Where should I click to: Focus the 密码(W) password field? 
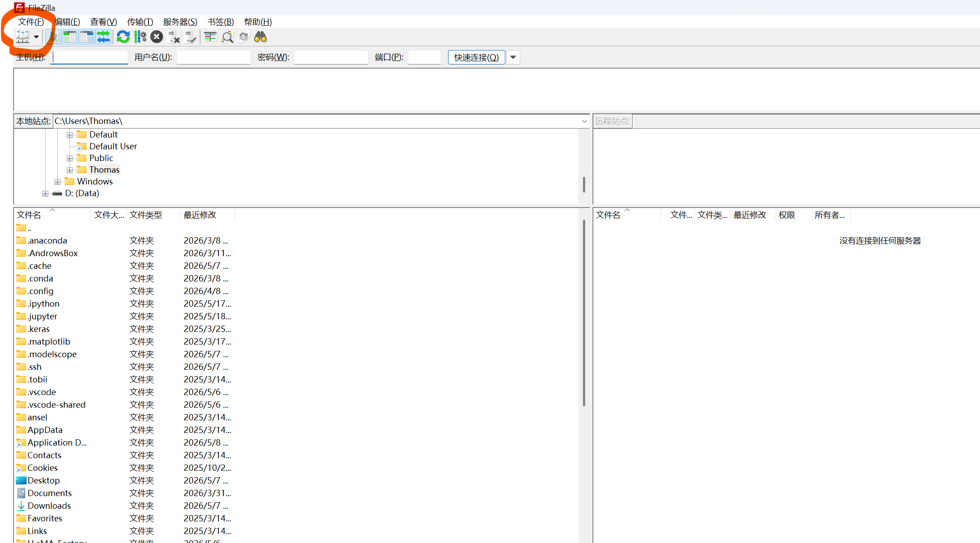pos(331,57)
